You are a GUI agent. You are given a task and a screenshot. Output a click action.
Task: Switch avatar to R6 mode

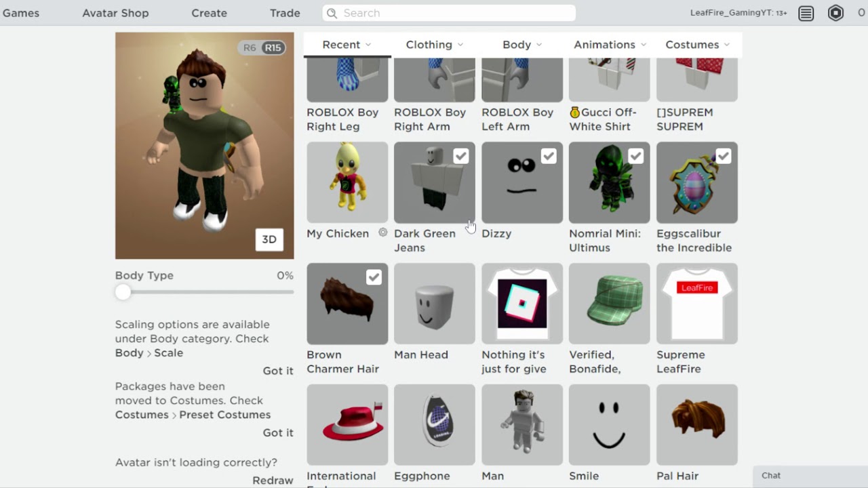250,47
